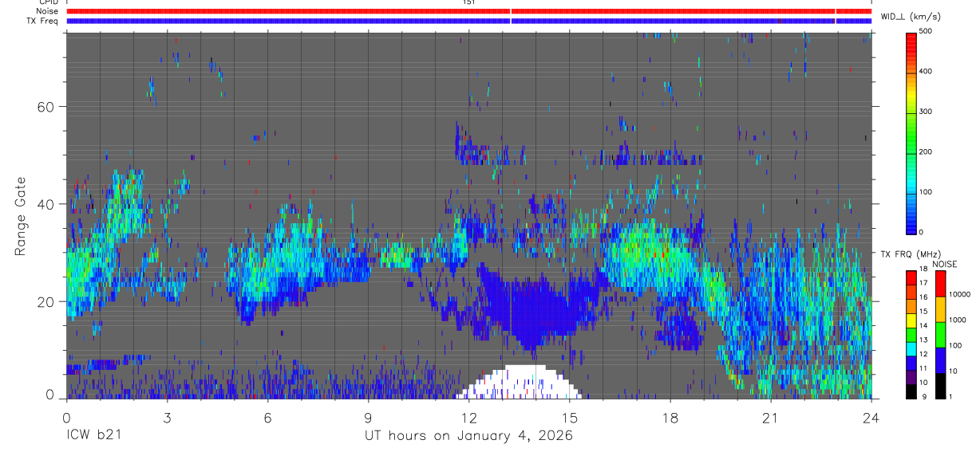Click the 'WID⊥ (km/s)' colorbar title
This screenshot has width=980, height=452.
[x=911, y=17]
